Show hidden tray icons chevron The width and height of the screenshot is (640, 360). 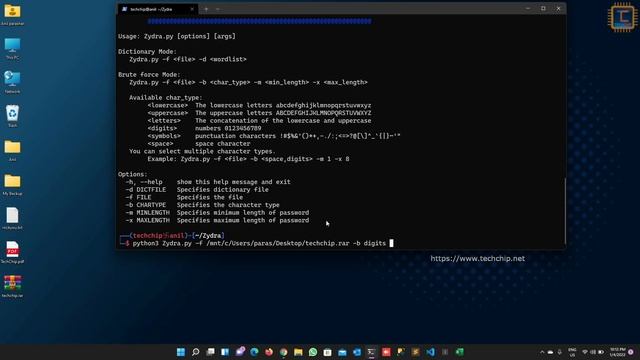542,352
